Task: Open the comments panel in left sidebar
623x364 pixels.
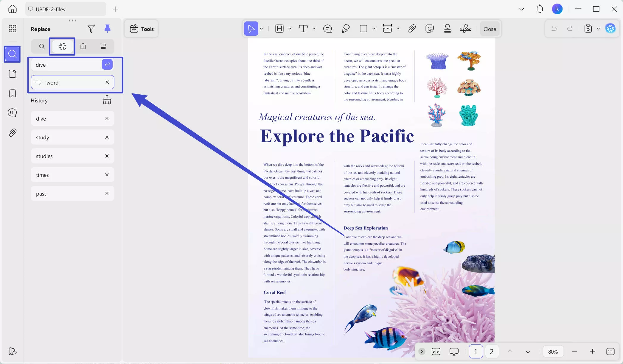Action: 13,113
